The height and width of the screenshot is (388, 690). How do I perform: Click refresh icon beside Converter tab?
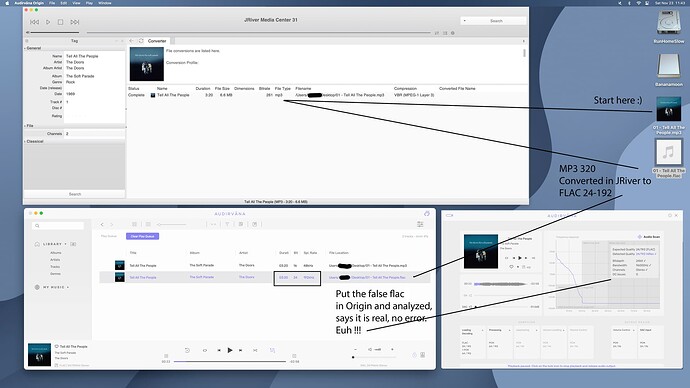pos(141,41)
